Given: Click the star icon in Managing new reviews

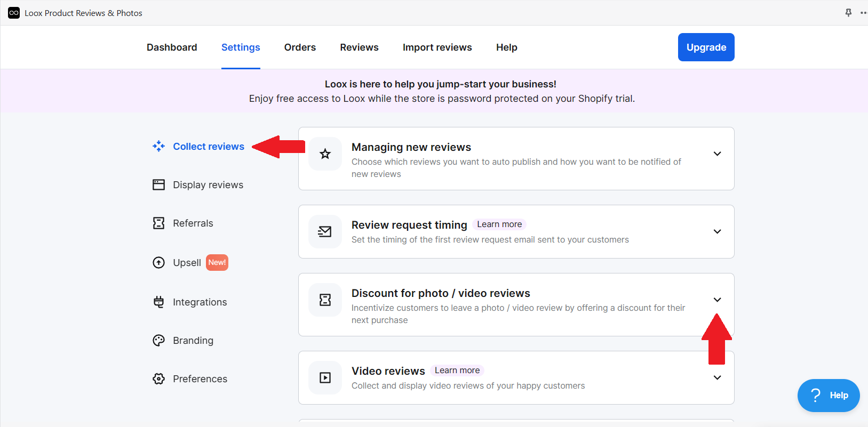Looking at the screenshot, I should click(325, 154).
